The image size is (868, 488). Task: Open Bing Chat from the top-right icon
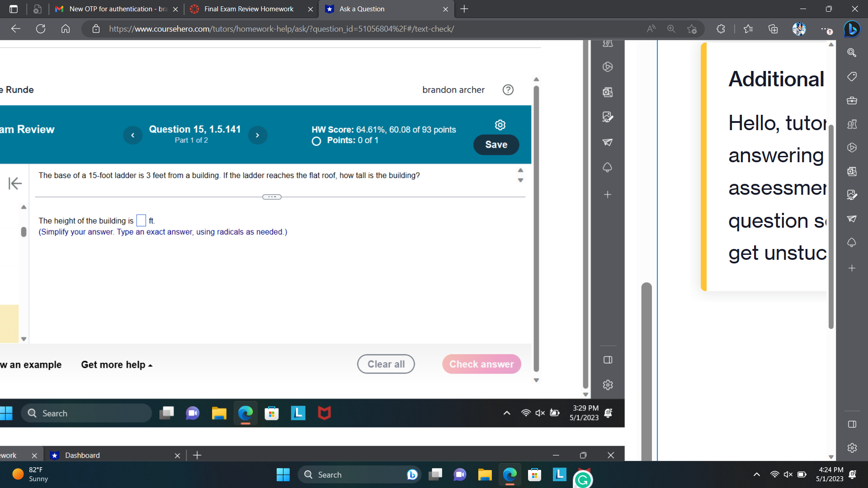pyautogui.click(x=852, y=29)
